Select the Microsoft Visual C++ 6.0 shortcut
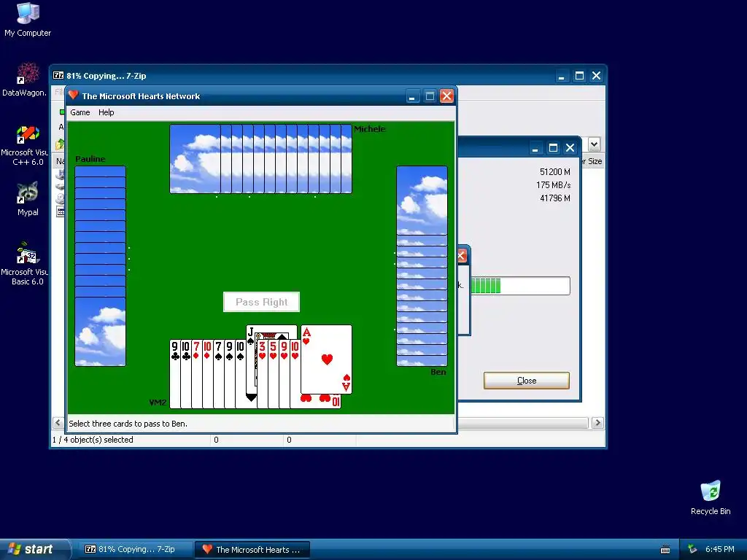 pyautogui.click(x=24, y=146)
